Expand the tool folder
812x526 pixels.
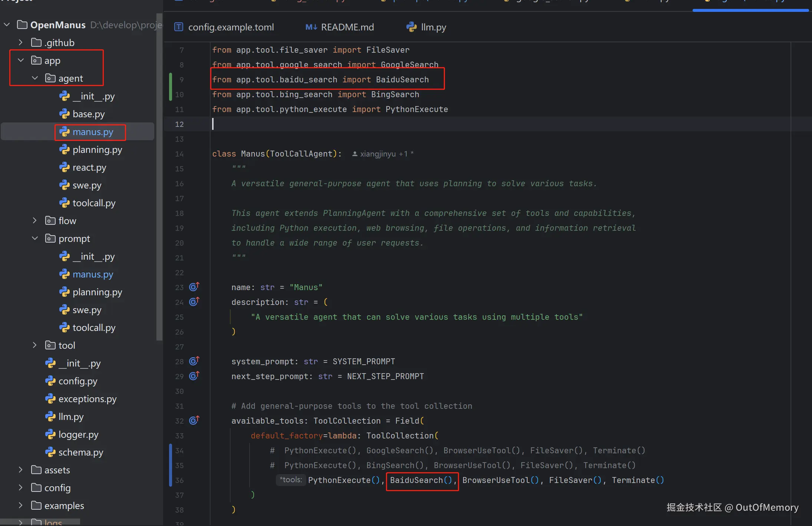[x=35, y=345]
